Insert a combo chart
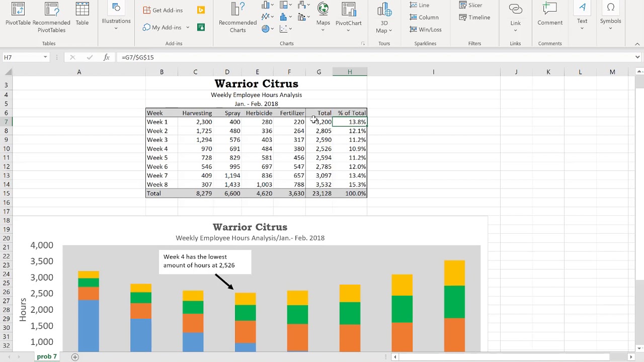Image resolution: width=644 pixels, height=362 pixels. (x=304, y=17)
